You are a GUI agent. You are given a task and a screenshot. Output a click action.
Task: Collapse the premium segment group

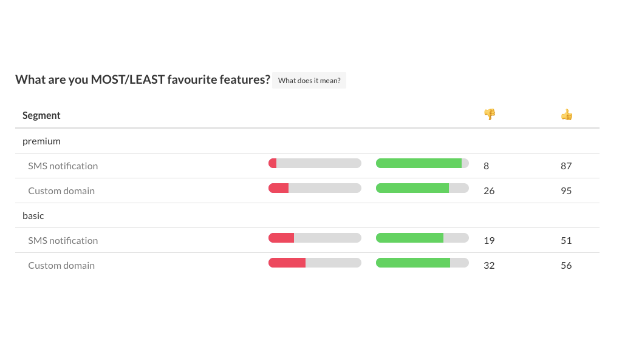41,141
